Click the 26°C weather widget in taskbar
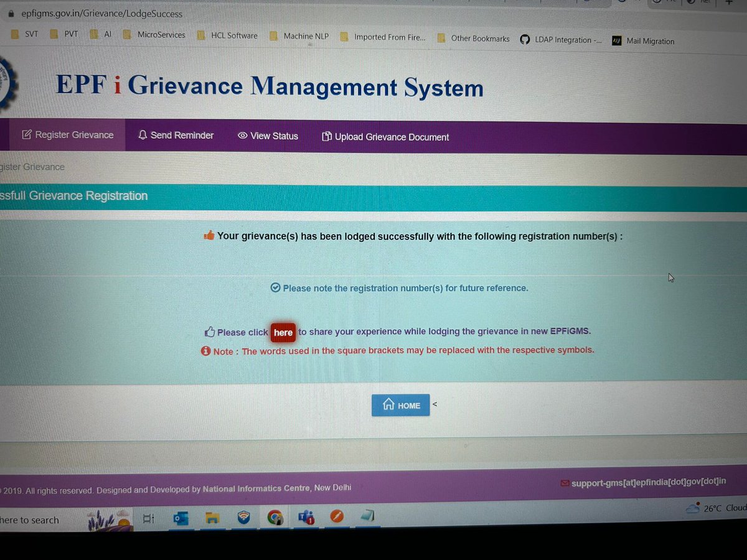This screenshot has height=560, width=747. point(716,508)
